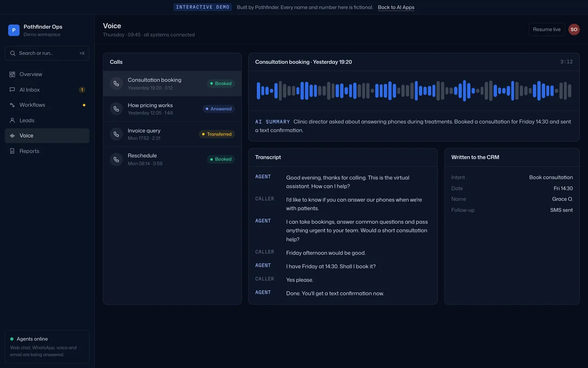Click the phone icon beside How pricing works
The height and width of the screenshot is (368, 588).
point(116,109)
